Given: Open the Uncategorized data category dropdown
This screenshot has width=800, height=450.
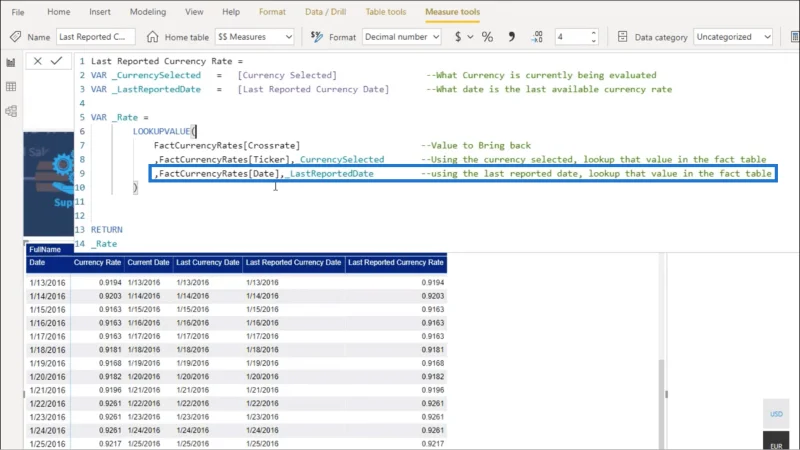Looking at the screenshot, I should coord(733,37).
